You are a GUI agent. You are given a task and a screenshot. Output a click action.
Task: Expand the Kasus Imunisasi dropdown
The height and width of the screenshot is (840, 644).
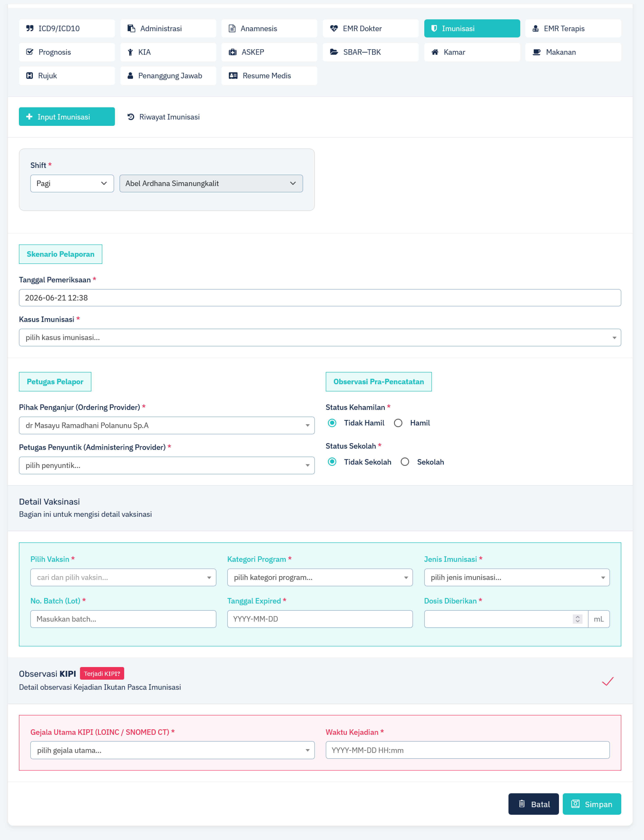320,338
